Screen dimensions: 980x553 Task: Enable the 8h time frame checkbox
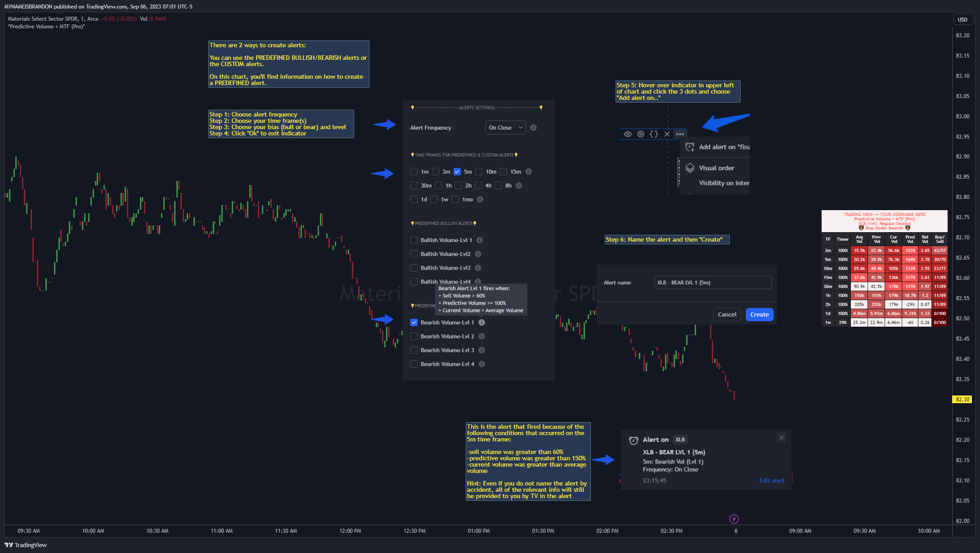499,185
